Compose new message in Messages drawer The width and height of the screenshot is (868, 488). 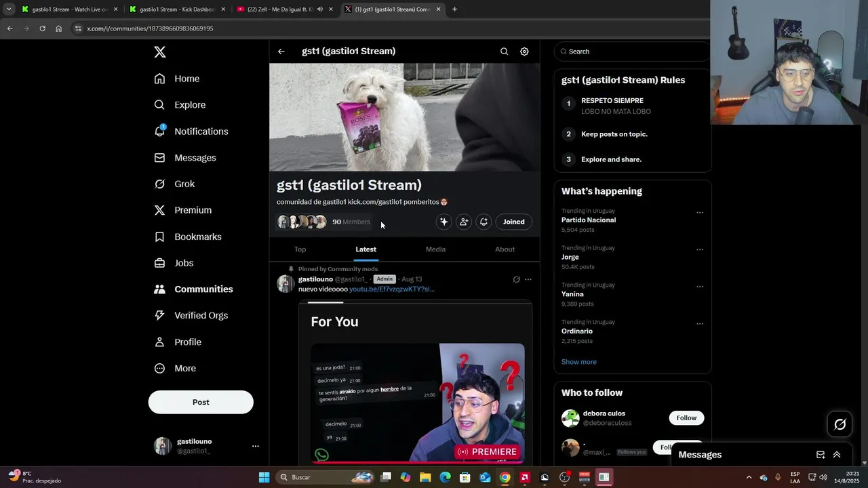(x=821, y=455)
